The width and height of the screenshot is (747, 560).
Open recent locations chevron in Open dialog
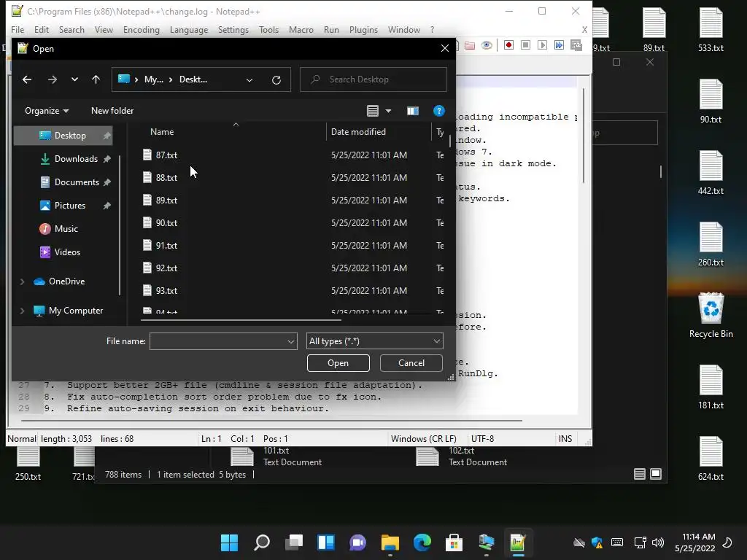coord(74,79)
